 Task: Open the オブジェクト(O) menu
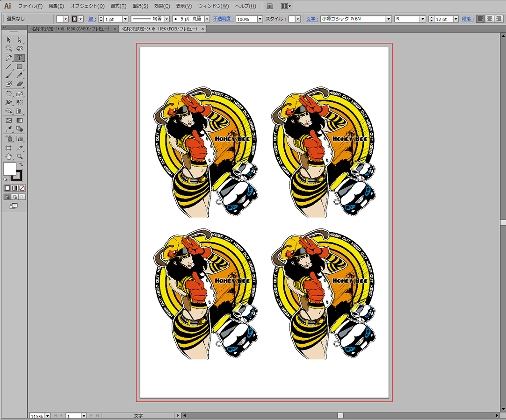pyautogui.click(x=87, y=6)
